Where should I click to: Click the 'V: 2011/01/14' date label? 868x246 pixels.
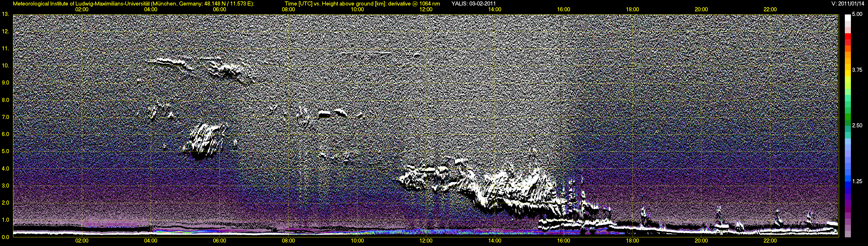tap(848, 3)
